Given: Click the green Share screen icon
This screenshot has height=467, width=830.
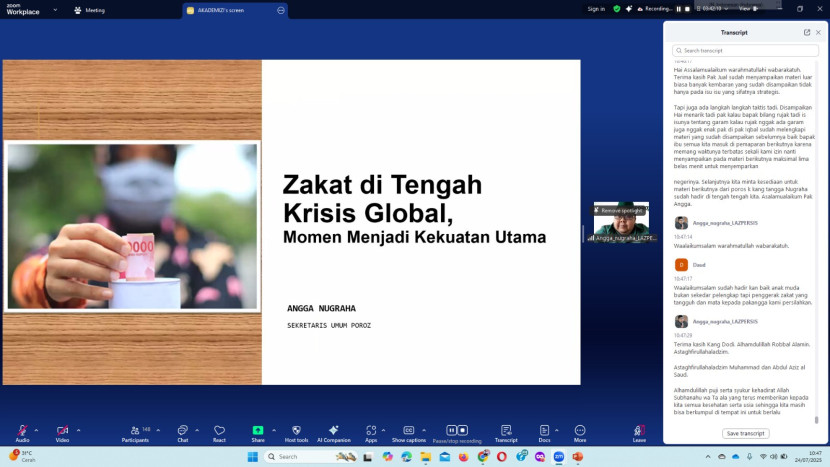Looking at the screenshot, I should pos(258,431).
